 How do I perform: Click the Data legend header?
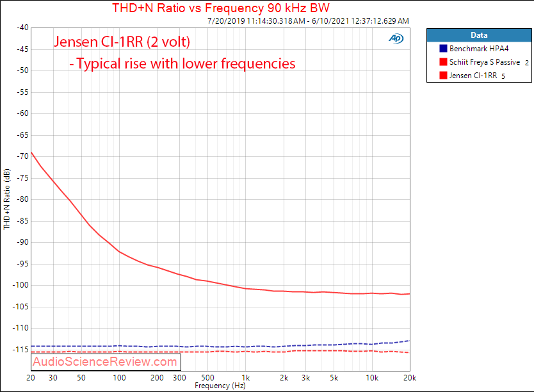[x=479, y=35]
